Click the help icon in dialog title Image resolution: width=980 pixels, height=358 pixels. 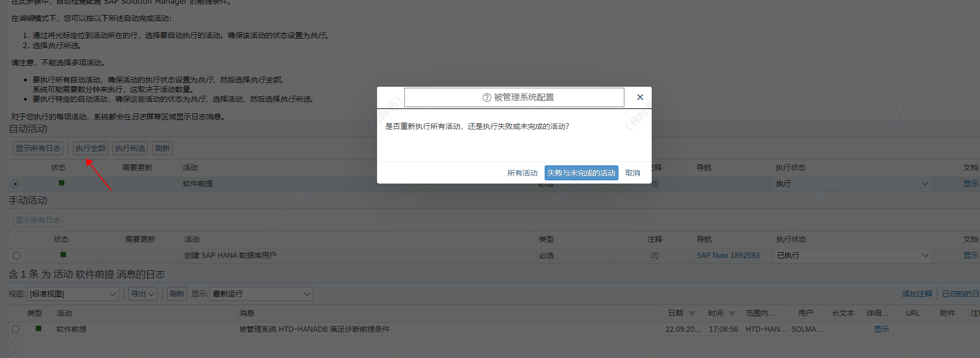point(487,97)
